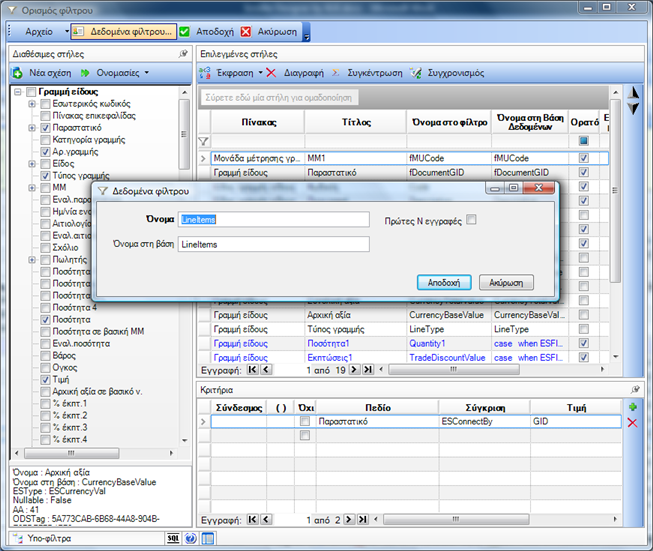Click Διαγραφή toolbar label

pyautogui.click(x=304, y=73)
